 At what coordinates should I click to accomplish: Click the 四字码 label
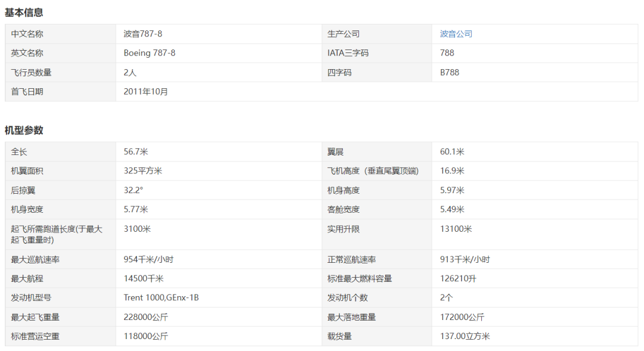tap(339, 73)
